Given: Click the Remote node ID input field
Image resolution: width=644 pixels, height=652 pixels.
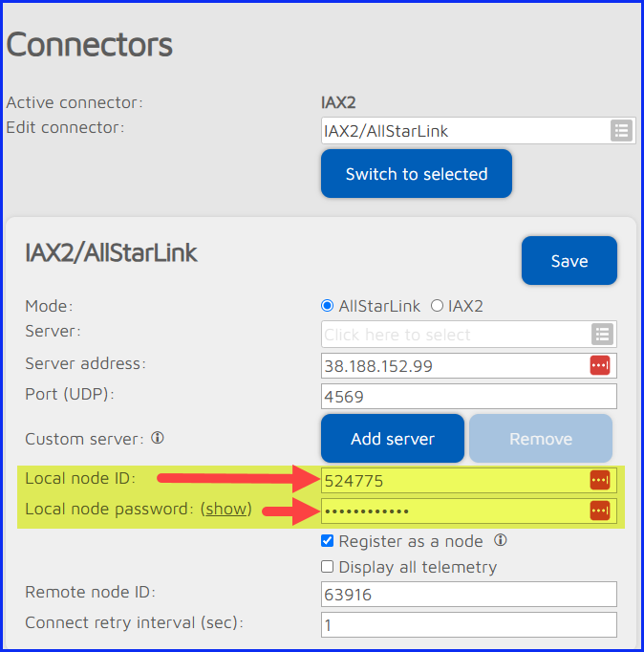Looking at the screenshot, I should coord(468,594).
